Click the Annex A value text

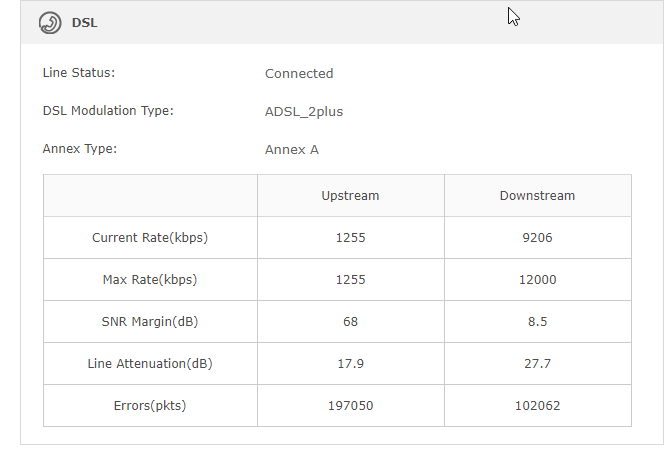(x=292, y=150)
